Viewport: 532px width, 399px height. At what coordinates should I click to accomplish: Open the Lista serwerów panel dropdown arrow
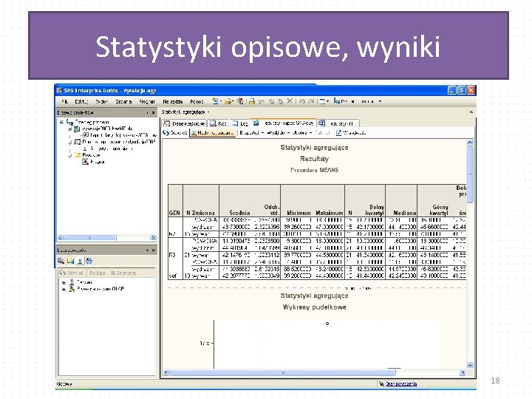pyautogui.click(x=147, y=250)
